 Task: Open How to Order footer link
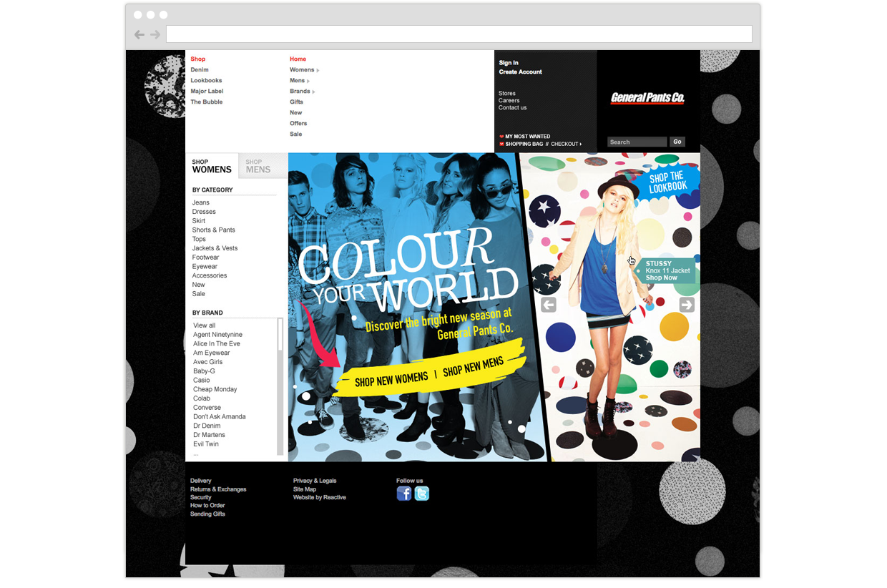tap(207, 506)
